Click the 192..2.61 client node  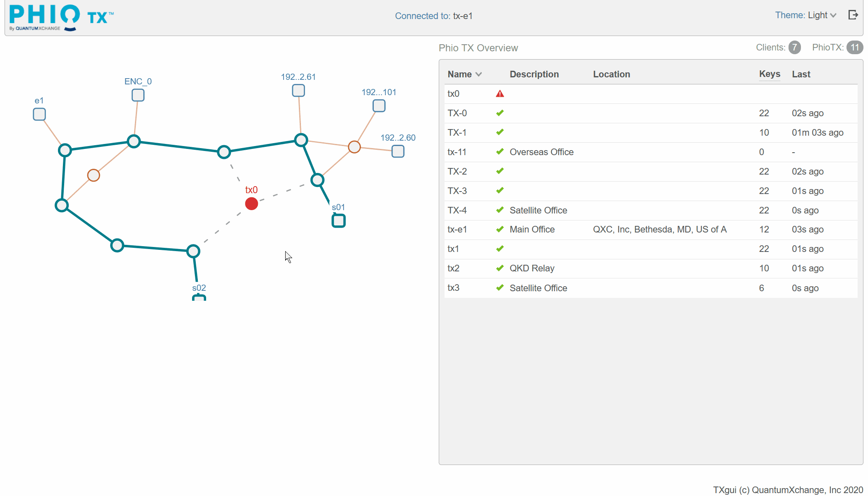298,90
